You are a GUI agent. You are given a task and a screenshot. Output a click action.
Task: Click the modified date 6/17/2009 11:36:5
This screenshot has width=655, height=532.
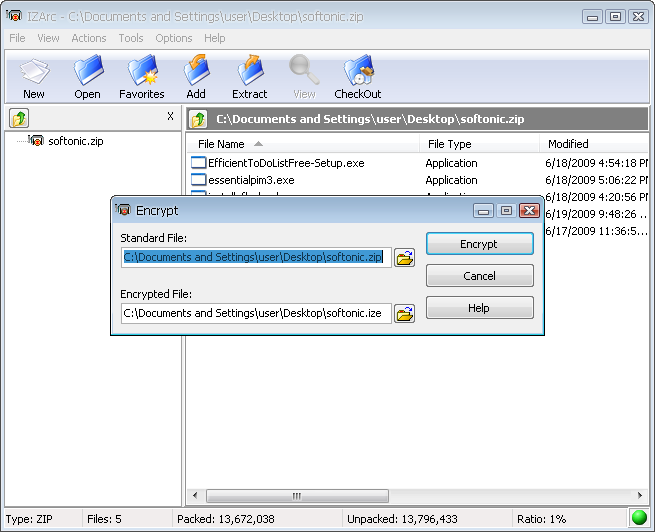click(x=597, y=231)
